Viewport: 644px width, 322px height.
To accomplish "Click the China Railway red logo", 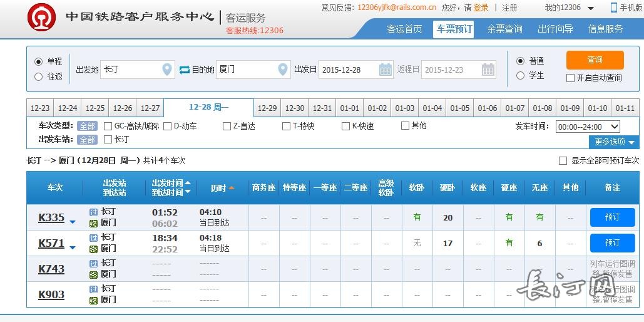I will point(41,18).
